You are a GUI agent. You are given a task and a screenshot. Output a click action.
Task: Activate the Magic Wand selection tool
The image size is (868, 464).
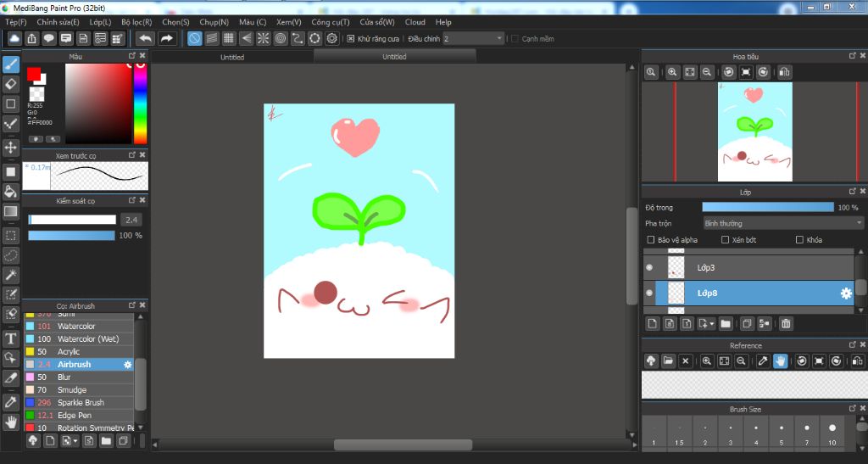pos(11,276)
